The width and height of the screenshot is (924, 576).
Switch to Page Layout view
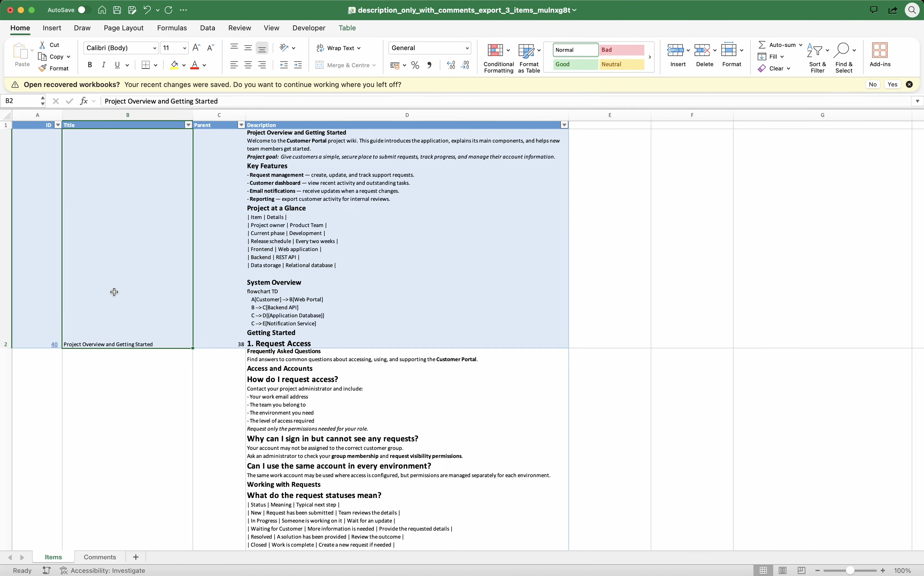[782, 570]
